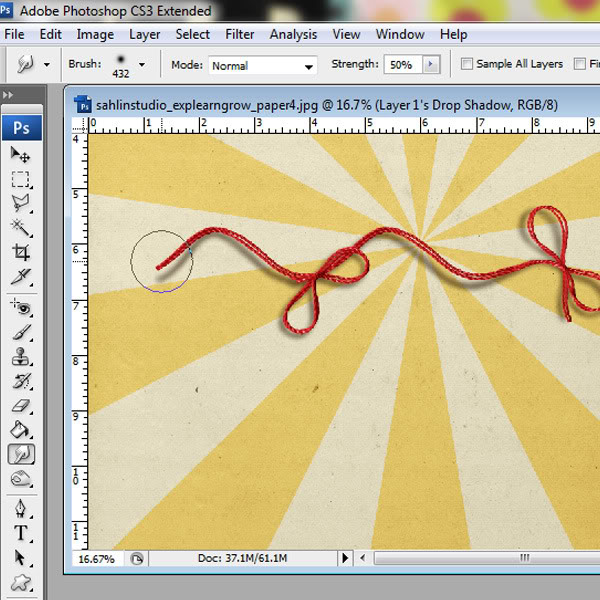Select the Pen tool
The height and width of the screenshot is (600, 600).
coord(21,509)
